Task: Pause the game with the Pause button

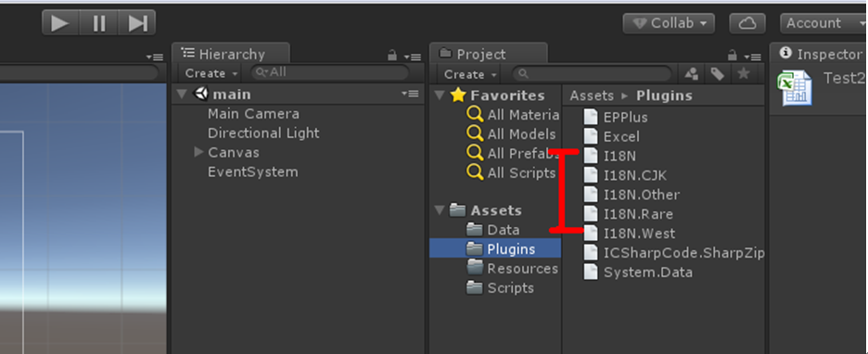Action: (99, 22)
